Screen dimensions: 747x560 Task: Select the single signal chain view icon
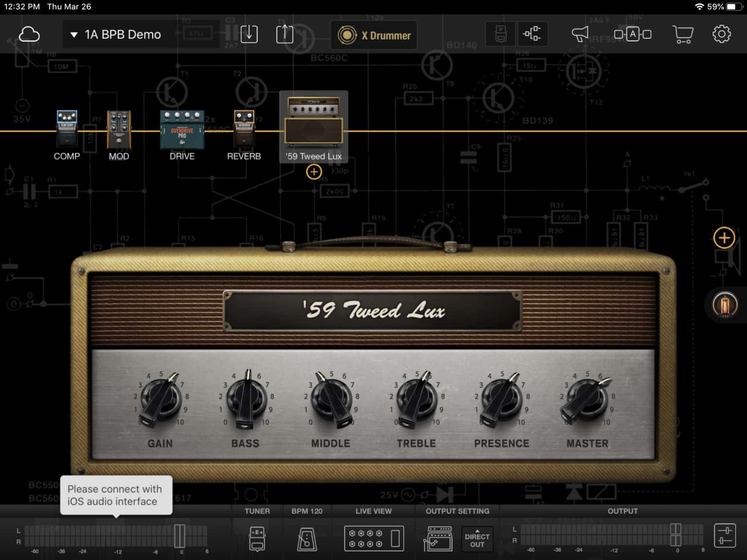501,34
